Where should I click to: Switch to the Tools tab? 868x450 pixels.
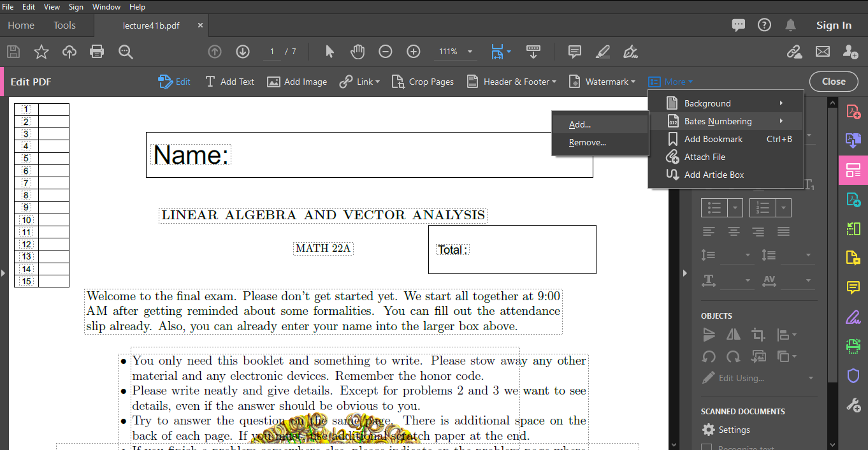coord(64,25)
